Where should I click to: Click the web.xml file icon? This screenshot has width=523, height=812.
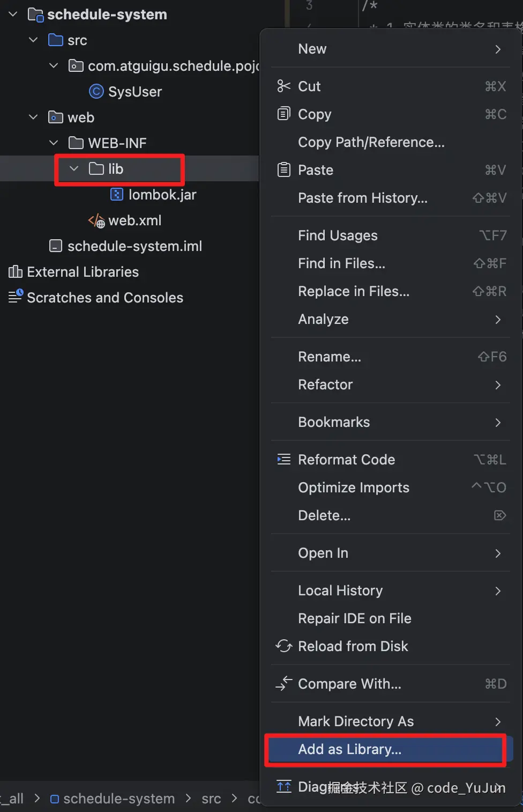[x=96, y=220]
